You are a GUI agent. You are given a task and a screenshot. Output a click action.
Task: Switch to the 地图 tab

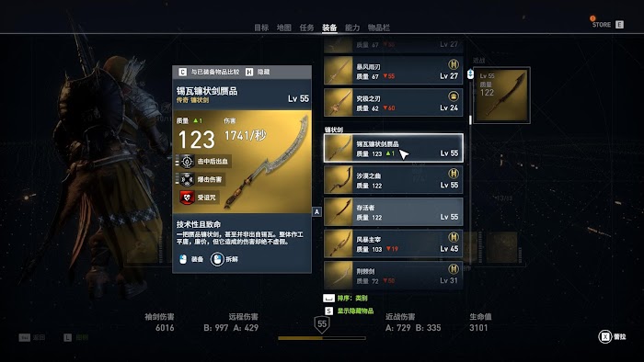(x=283, y=28)
